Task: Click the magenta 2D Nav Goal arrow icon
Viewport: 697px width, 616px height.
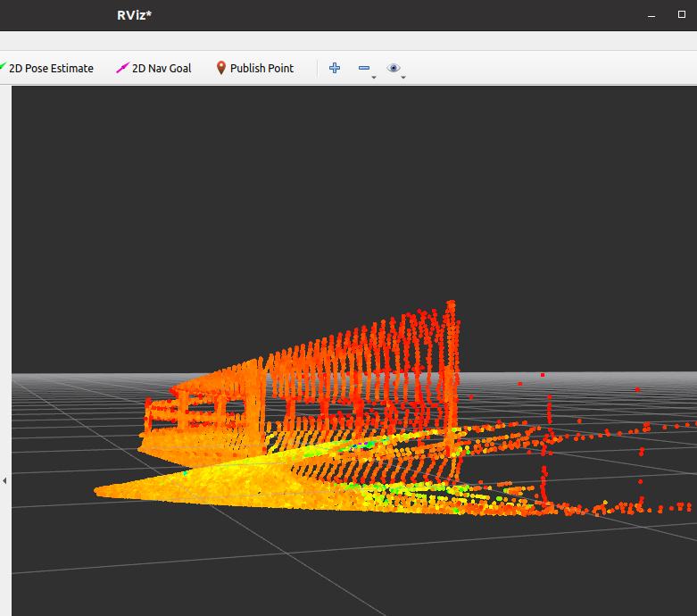Action: (122, 69)
